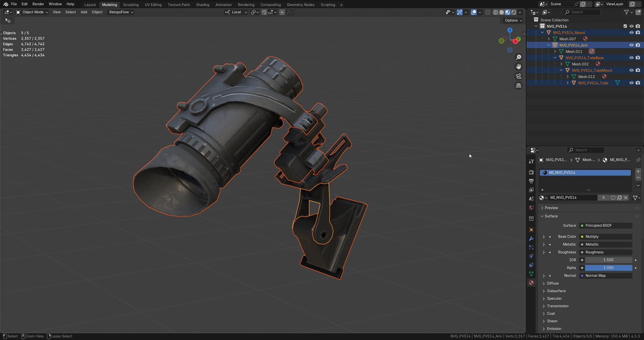The width and height of the screenshot is (644, 340).
Task: Switch to orthographic/perspective grid icon
Action: (x=518, y=86)
